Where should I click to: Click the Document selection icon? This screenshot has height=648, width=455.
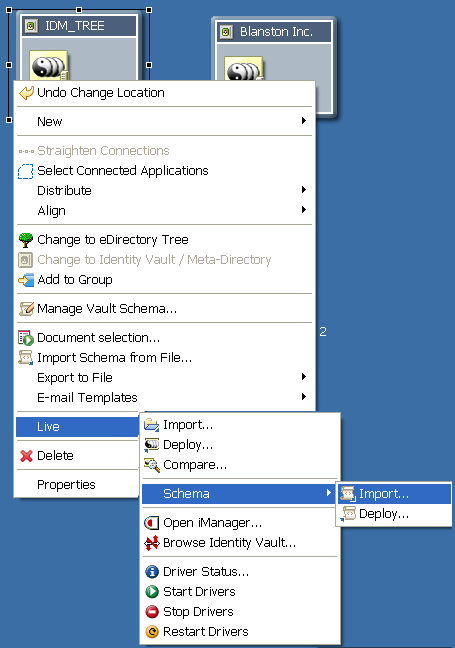tap(26, 338)
